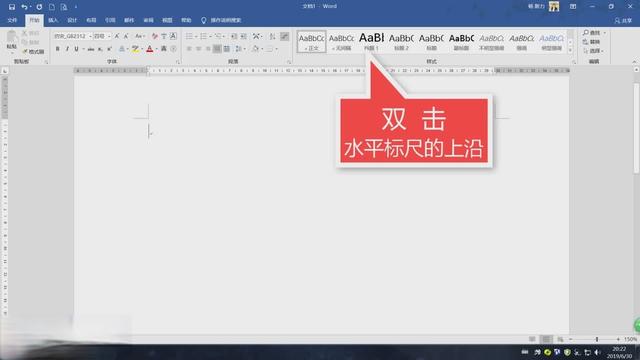This screenshot has width=640, height=360.
Task: Click the Select (选择) button
Action: click(593, 51)
